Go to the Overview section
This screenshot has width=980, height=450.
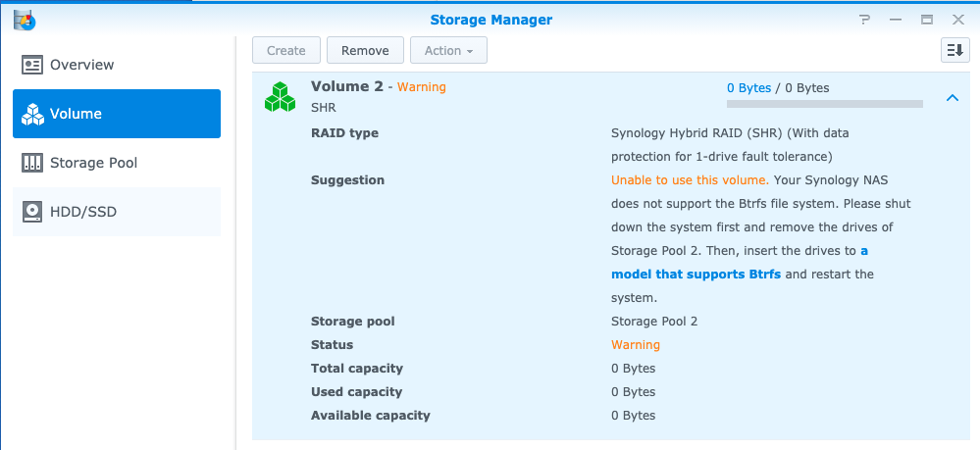click(x=117, y=65)
